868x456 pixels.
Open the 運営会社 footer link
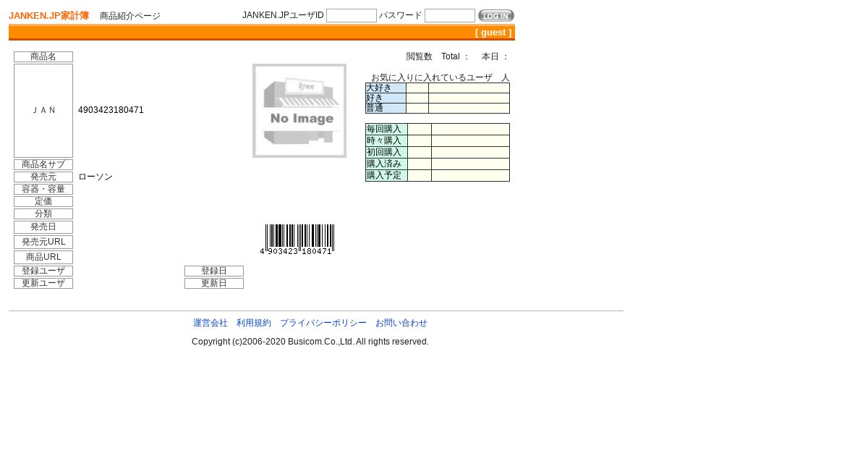[210, 323]
